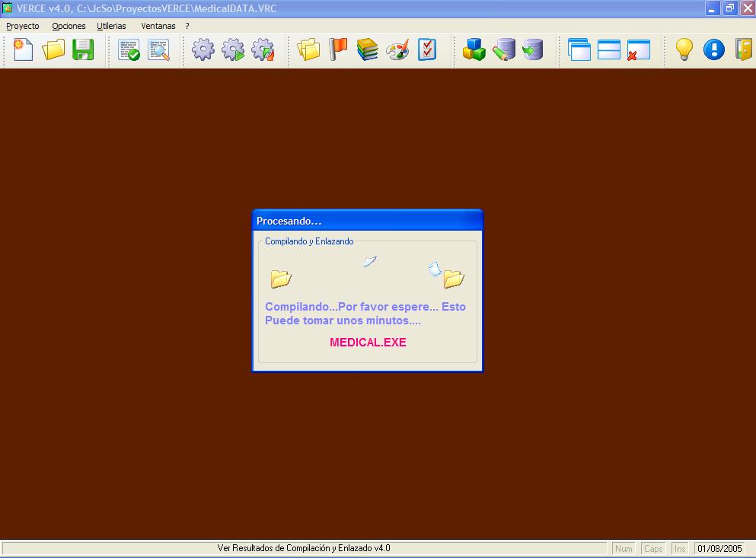The width and height of the screenshot is (756, 558).
Task: Click the paint palette and brush icon
Action: tap(397, 50)
